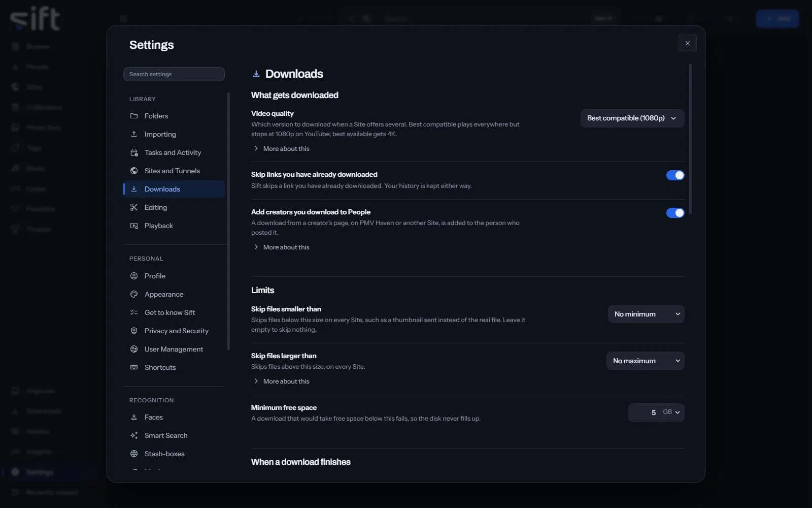Click the settings content vertical scrollbar
The height and width of the screenshot is (508, 812).
(x=690, y=139)
